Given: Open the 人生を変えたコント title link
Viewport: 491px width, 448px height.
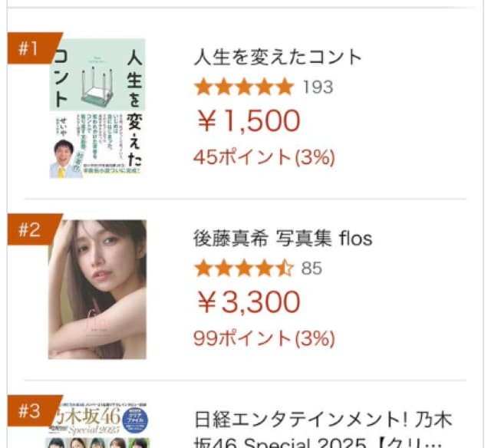Looking at the screenshot, I should pyautogui.click(x=277, y=58).
